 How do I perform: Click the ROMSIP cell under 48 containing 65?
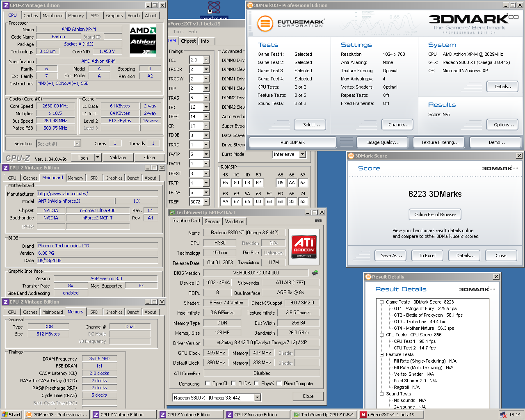pos(225,183)
